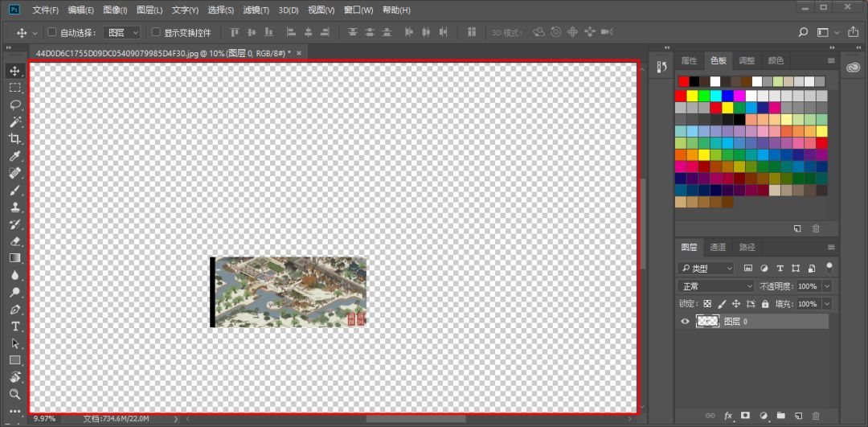Select the Move tool in the toolbox
This screenshot has height=427, width=868.
(15, 71)
